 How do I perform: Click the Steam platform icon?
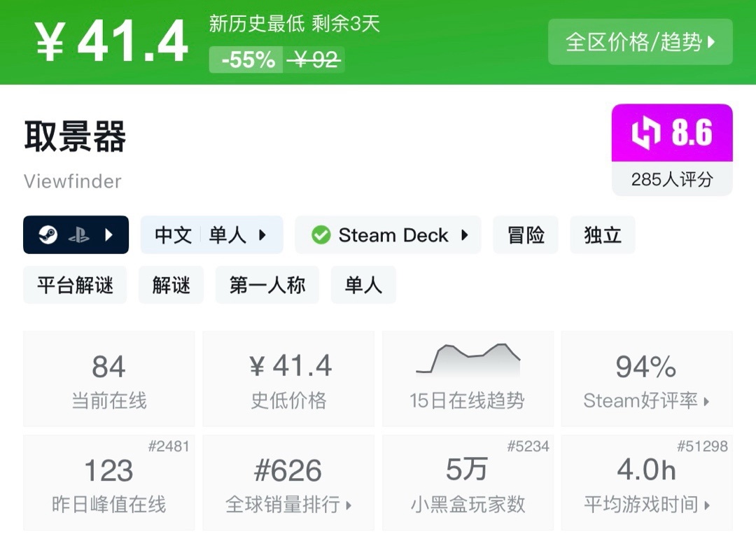[48, 235]
